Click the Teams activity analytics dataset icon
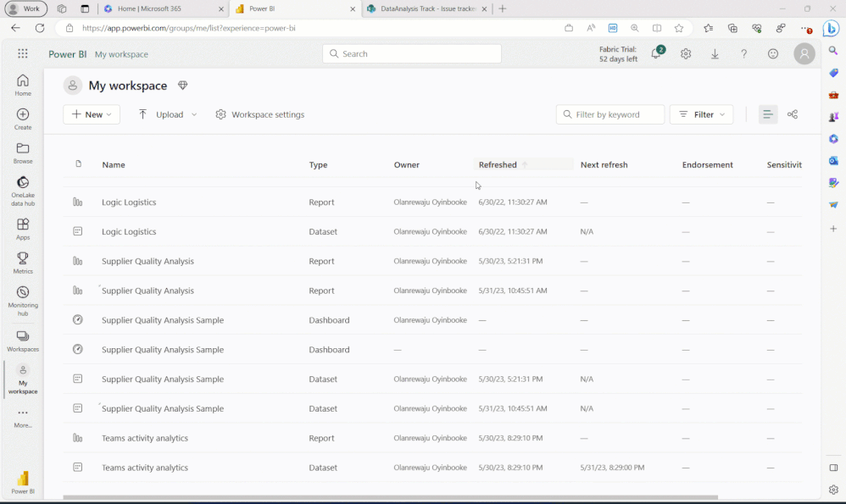 click(78, 468)
